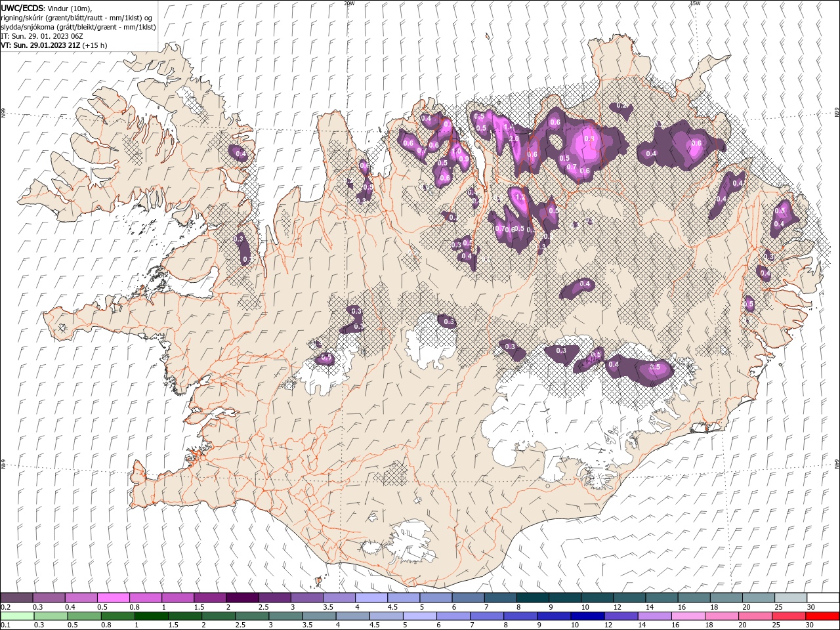Click the 'rigning/skúrir' legend description line
This screenshot has width=840, height=630.
click(77, 18)
